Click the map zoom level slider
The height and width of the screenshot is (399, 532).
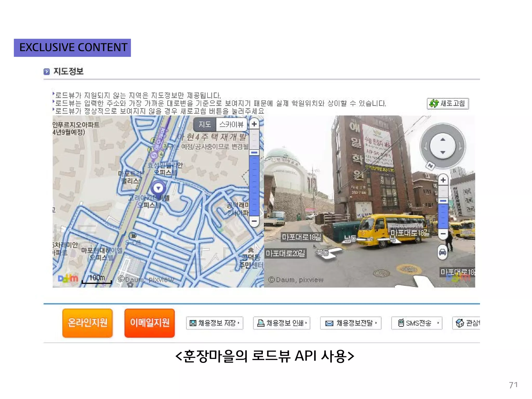click(x=254, y=153)
